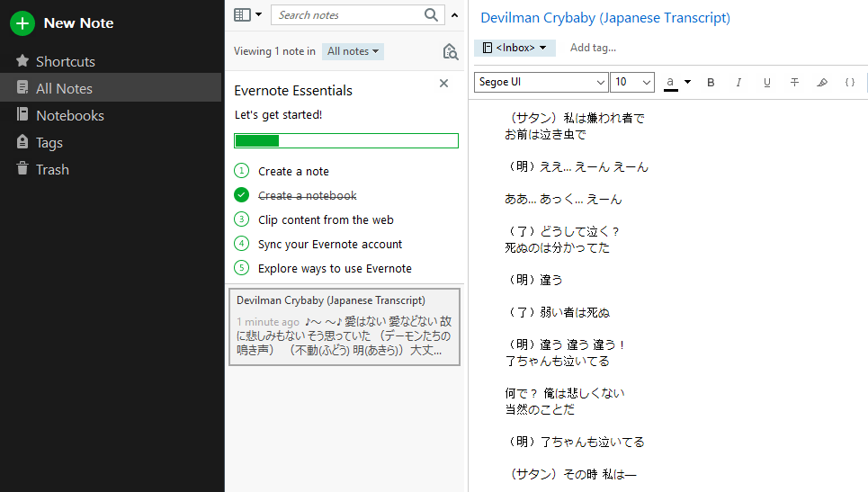Image resolution: width=868 pixels, height=492 pixels.
Task: Select step 1 Create a note
Action: [x=293, y=171]
